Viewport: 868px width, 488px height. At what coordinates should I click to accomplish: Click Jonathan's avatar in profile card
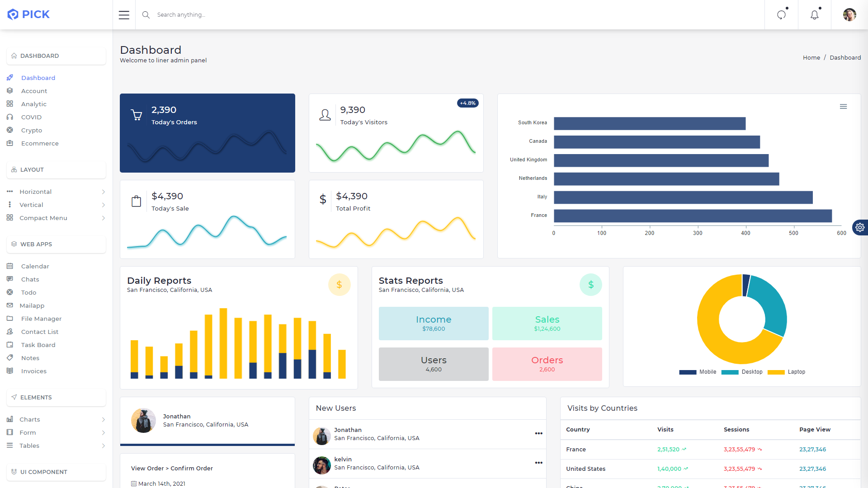[x=143, y=421]
